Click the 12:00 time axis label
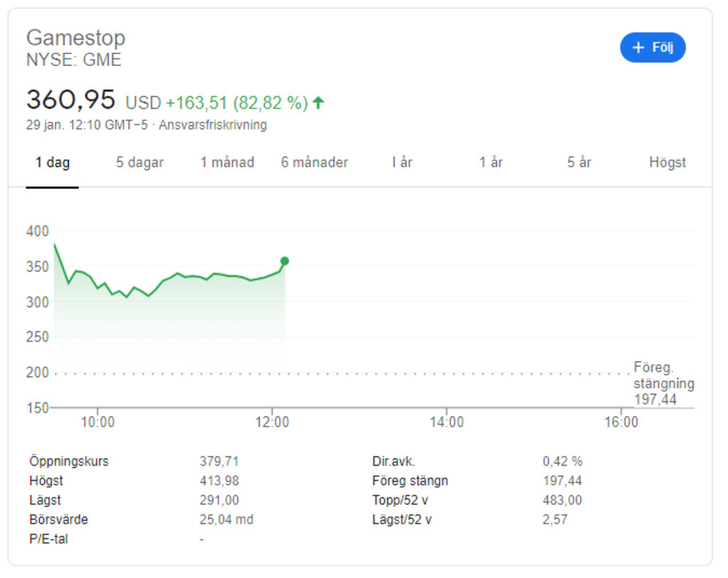Screen dimensions: 728x578 tap(272, 422)
